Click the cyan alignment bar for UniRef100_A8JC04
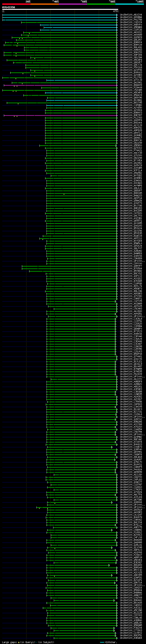Viewport: 146px width, 644px height. coord(60,15)
